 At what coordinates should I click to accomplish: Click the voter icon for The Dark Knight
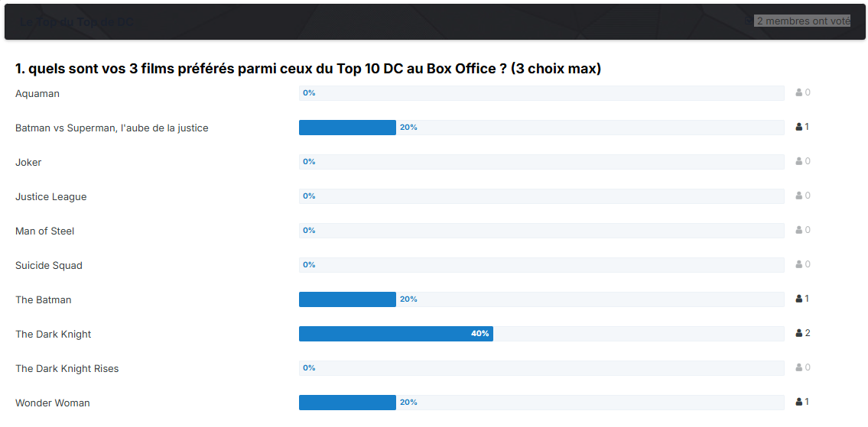[x=799, y=333]
